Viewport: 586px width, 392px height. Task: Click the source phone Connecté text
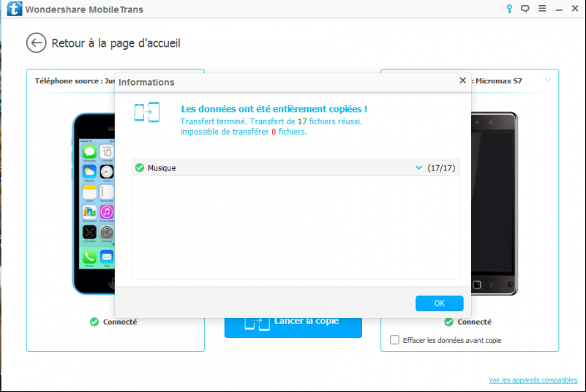[x=120, y=322]
